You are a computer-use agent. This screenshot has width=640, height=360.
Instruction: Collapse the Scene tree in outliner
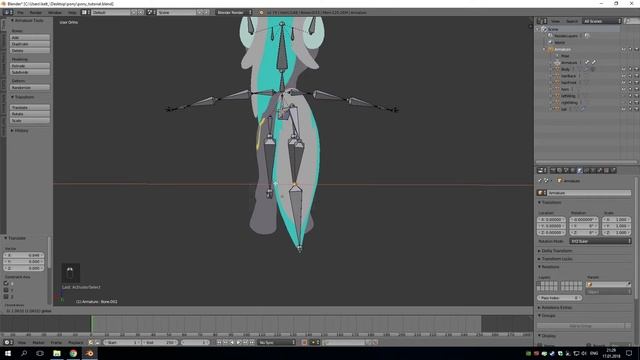tap(538, 29)
